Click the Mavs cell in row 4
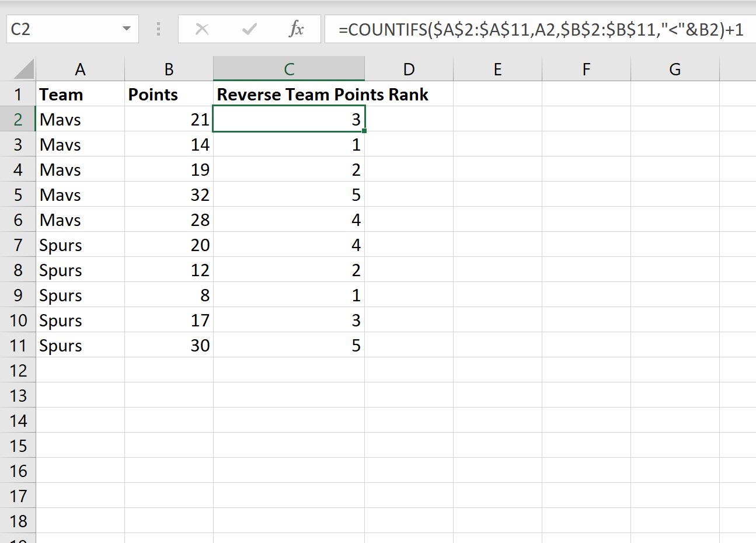 click(x=80, y=169)
